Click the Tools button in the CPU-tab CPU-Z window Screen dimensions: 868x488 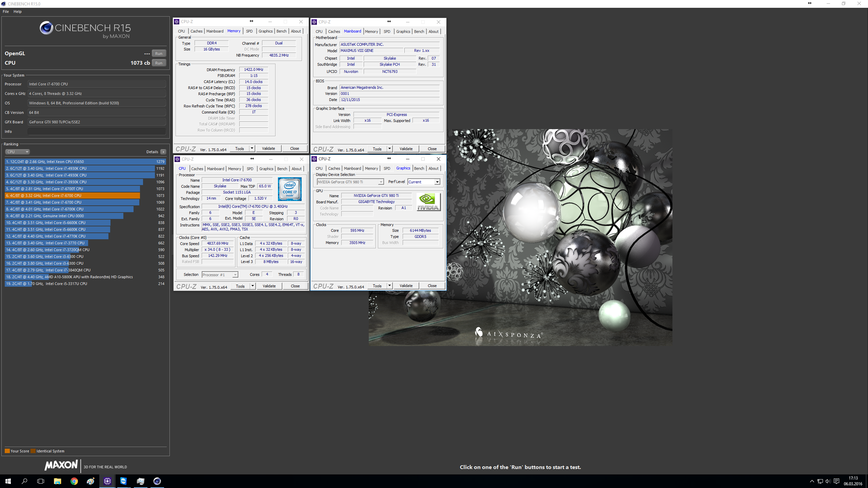240,286
